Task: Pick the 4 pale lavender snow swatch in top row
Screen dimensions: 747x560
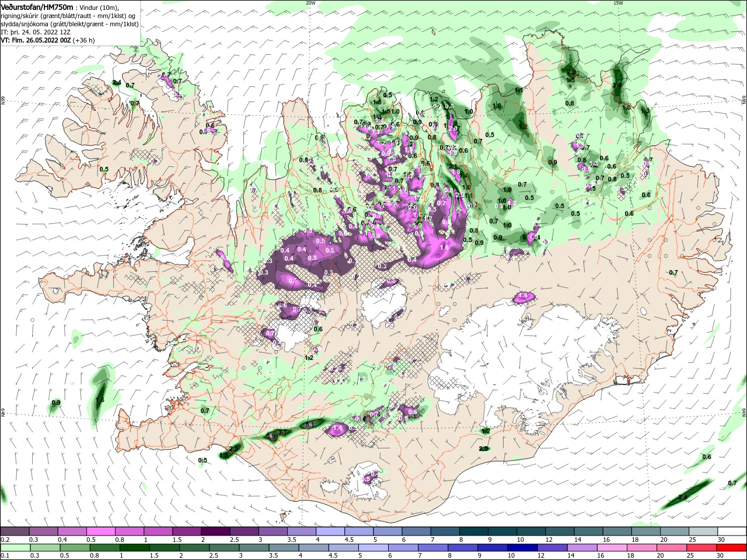Action: [330, 531]
